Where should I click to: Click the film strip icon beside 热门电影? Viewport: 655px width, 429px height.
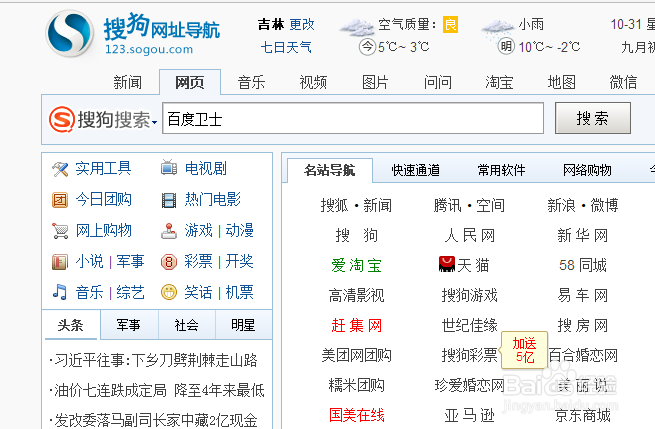coord(169,200)
